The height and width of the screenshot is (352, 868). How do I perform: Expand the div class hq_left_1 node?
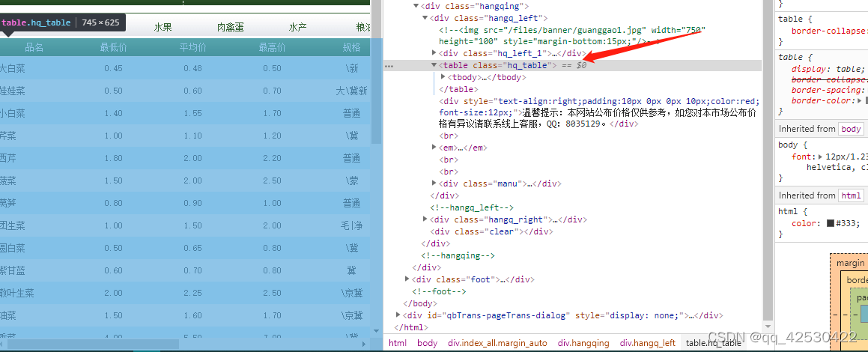click(x=434, y=53)
